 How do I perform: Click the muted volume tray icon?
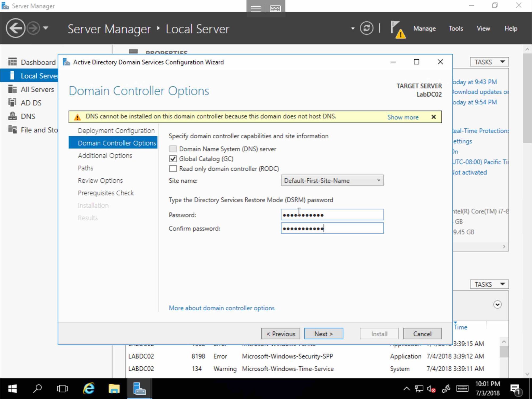[x=431, y=389]
